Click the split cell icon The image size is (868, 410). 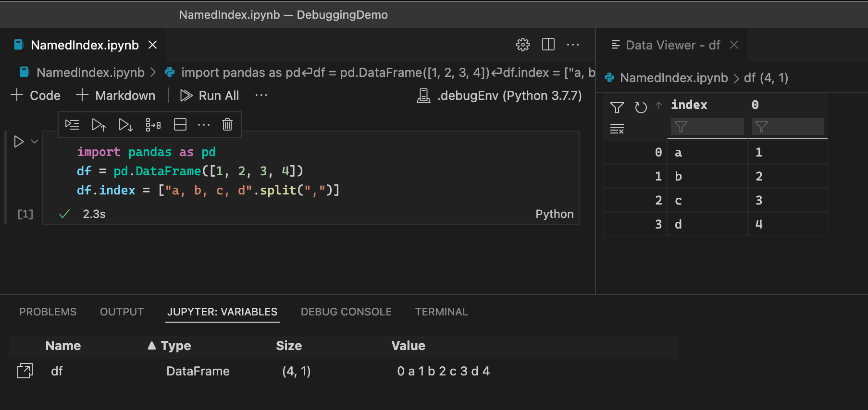[x=180, y=125]
